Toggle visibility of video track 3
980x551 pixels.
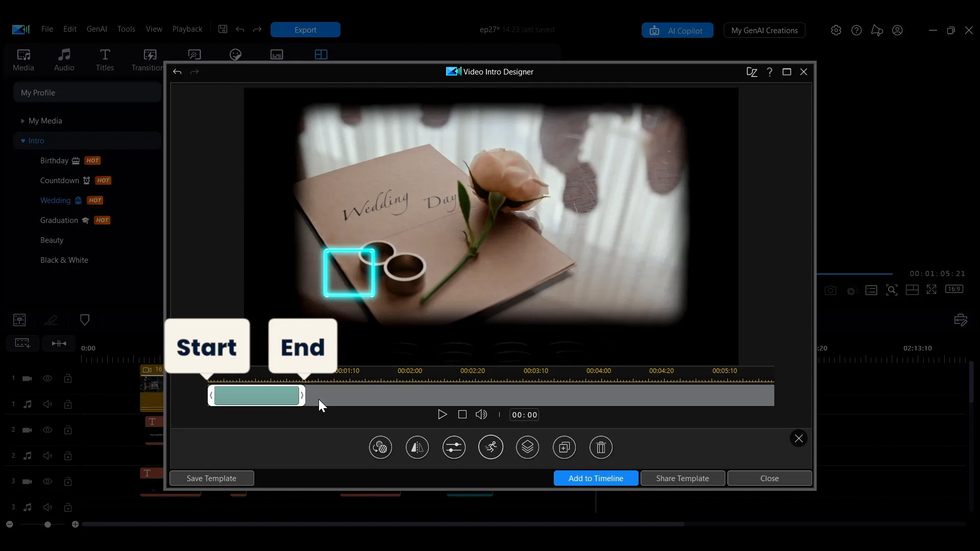click(x=47, y=482)
